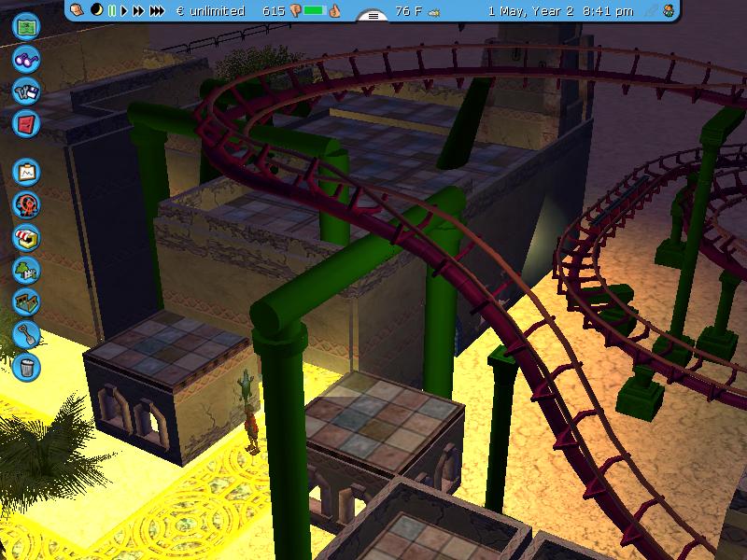Screen dimensions: 747x560
Task: Select the terrain shovel tool
Action: pyautogui.click(x=26, y=335)
